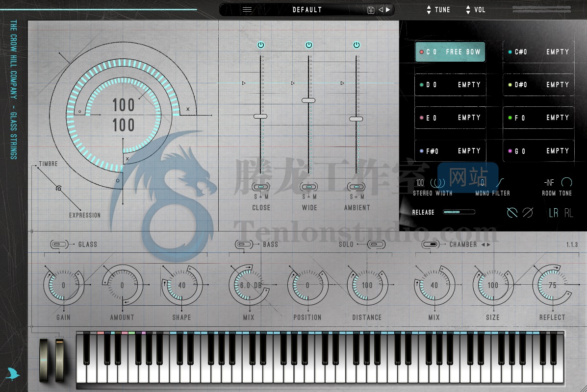The height and width of the screenshot is (392, 587).
Task: Click the large timbre/expression dial
Action: (123, 115)
